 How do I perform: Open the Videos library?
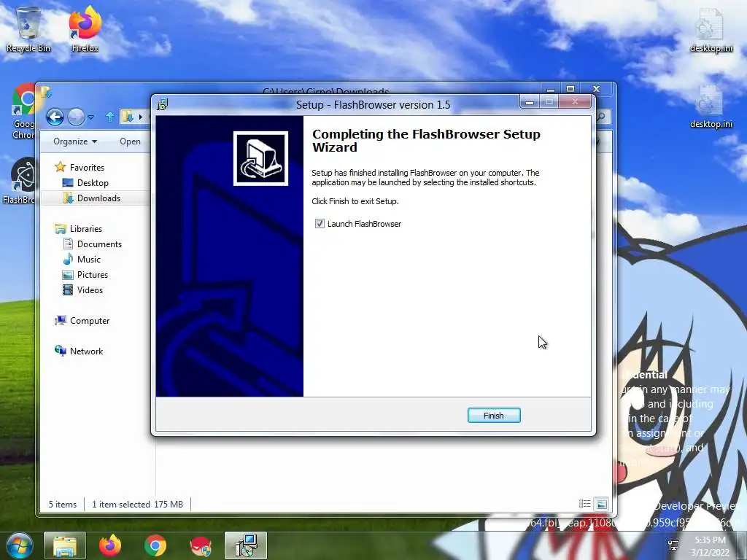tap(90, 290)
